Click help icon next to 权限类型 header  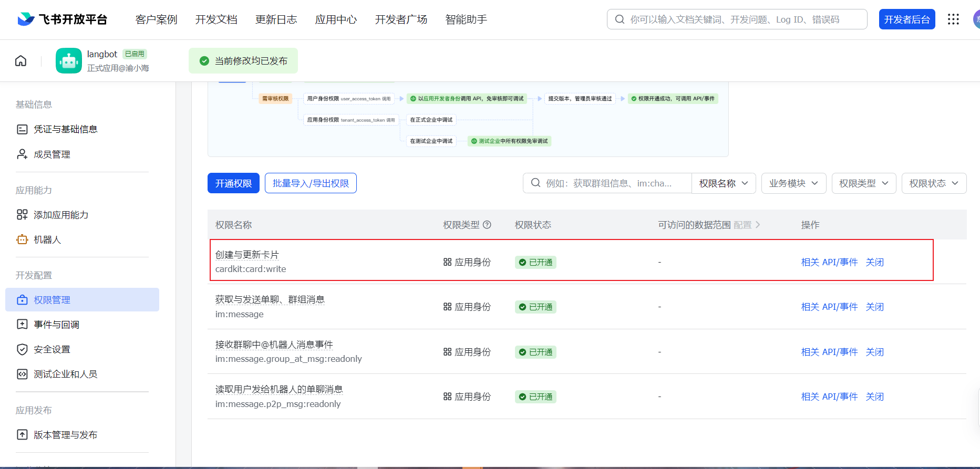(487, 225)
